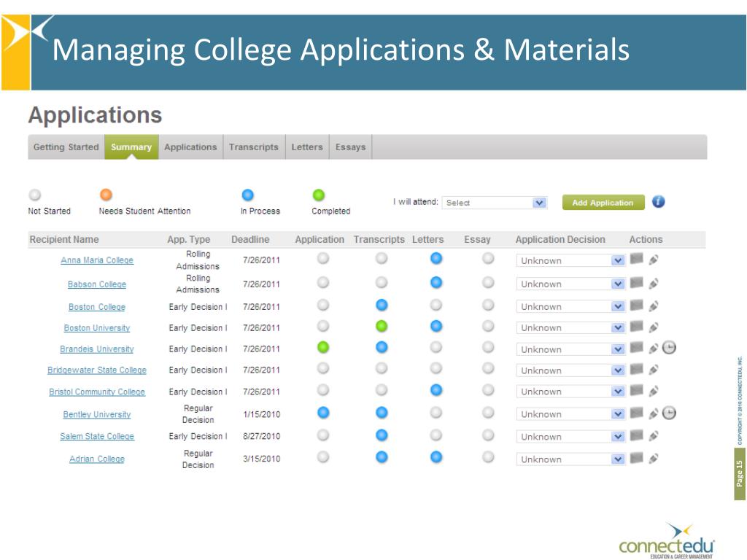747x560 pixels.
Task: Open Application Decision dropdown for Bridgewater State College
Action: click(x=570, y=370)
